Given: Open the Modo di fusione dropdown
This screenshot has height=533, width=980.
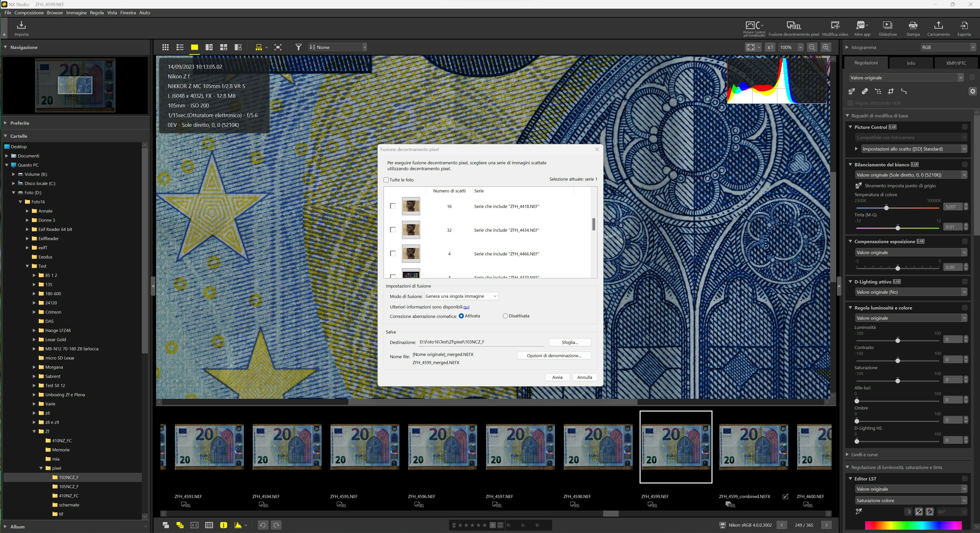Looking at the screenshot, I should (x=461, y=296).
